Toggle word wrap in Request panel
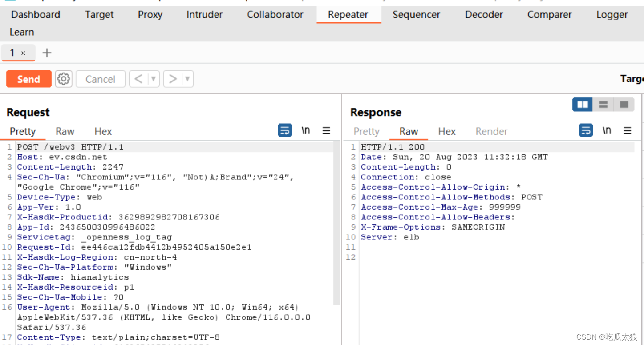The image size is (644, 345). click(x=285, y=130)
